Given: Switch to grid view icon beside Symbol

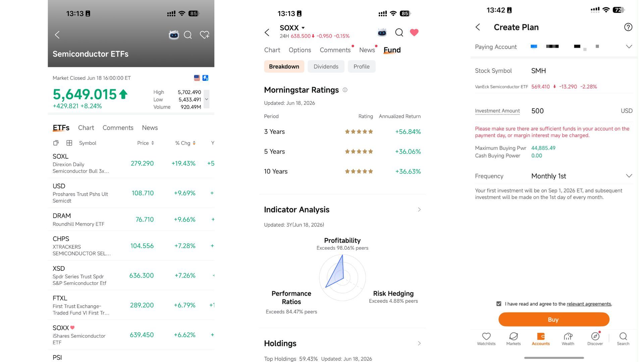Looking at the screenshot, I should (69, 143).
